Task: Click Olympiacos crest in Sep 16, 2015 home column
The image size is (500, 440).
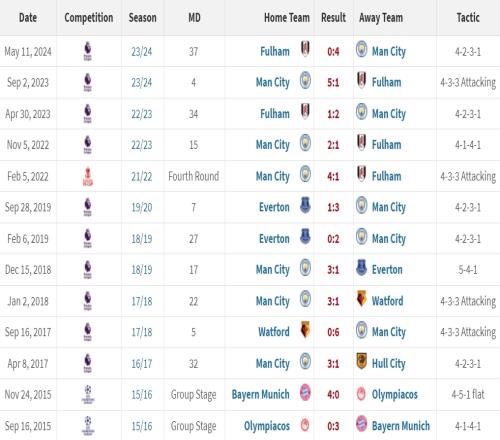Action: (305, 425)
